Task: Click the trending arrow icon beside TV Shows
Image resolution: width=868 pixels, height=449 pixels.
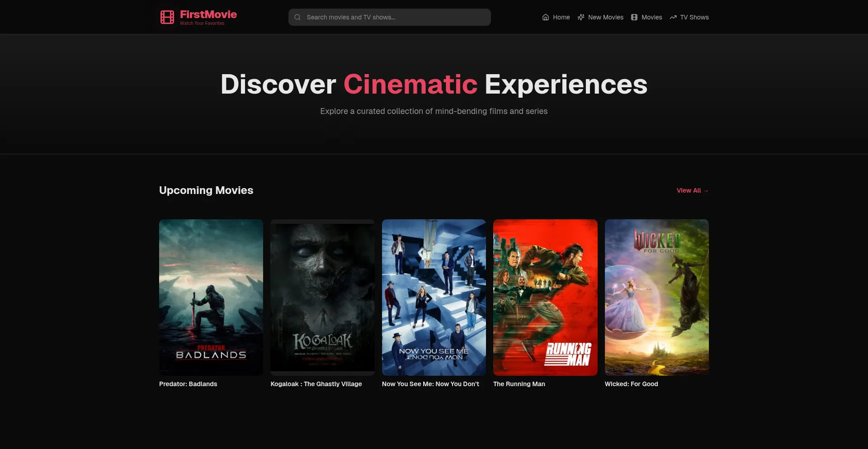Action: 673,17
